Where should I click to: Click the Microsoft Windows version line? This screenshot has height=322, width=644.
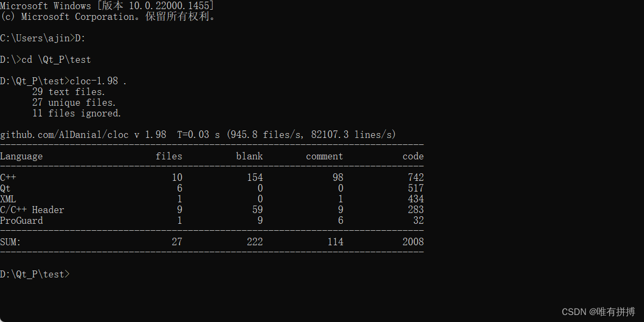click(107, 6)
